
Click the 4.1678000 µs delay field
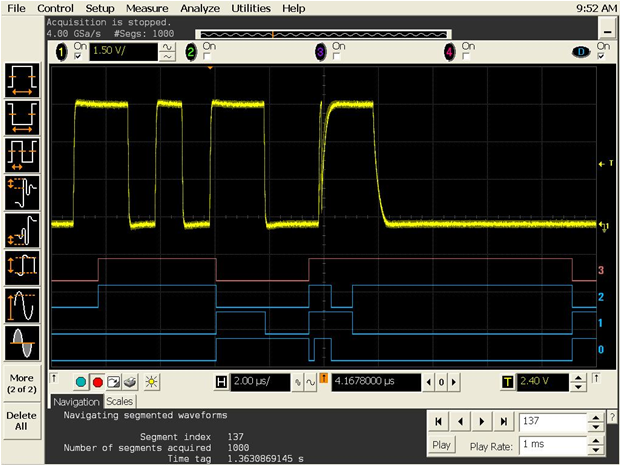pyautogui.click(x=376, y=382)
